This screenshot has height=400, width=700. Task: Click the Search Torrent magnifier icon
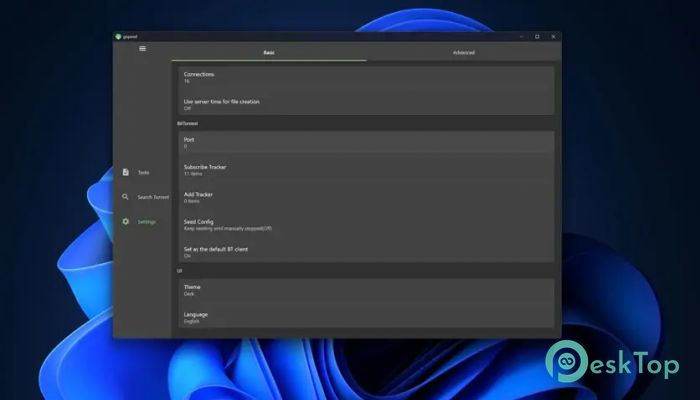point(125,197)
